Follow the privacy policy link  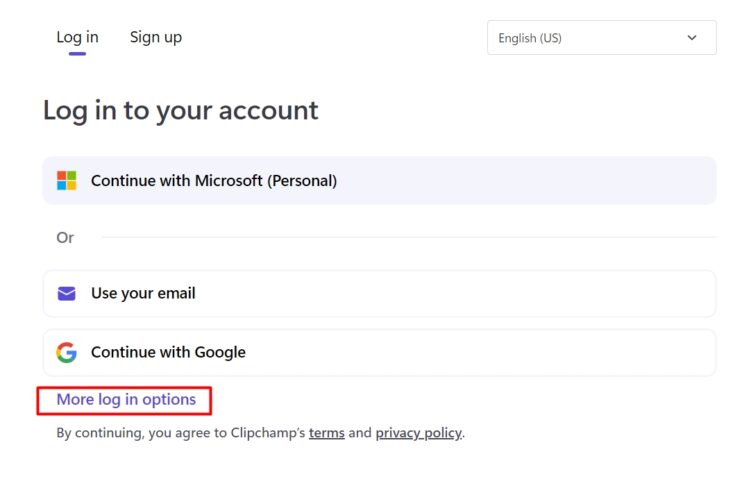tap(419, 433)
